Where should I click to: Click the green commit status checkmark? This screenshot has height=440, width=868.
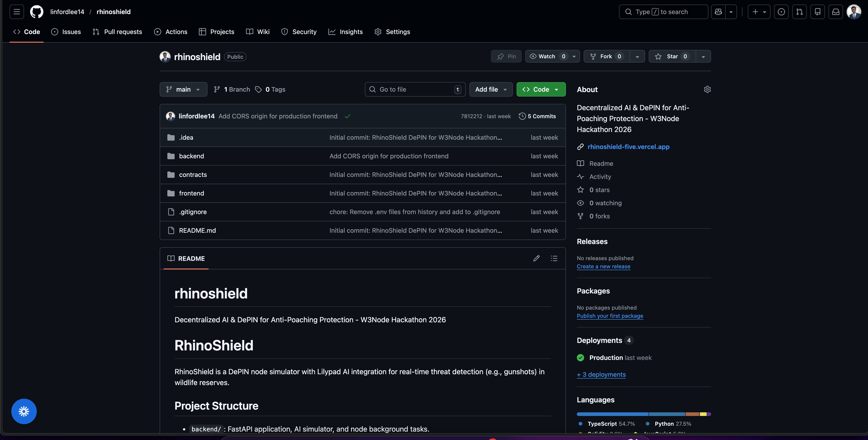(x=347, y=116)
